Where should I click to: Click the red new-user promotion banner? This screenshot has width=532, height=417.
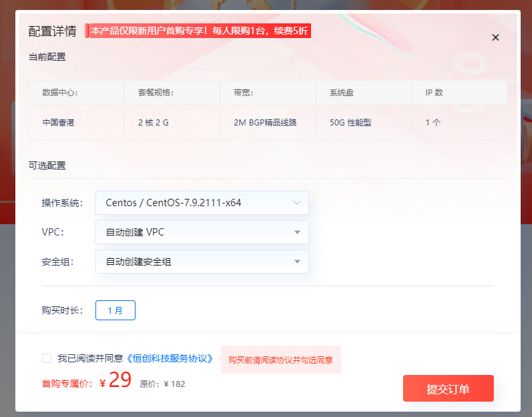(x=198, y=31)
